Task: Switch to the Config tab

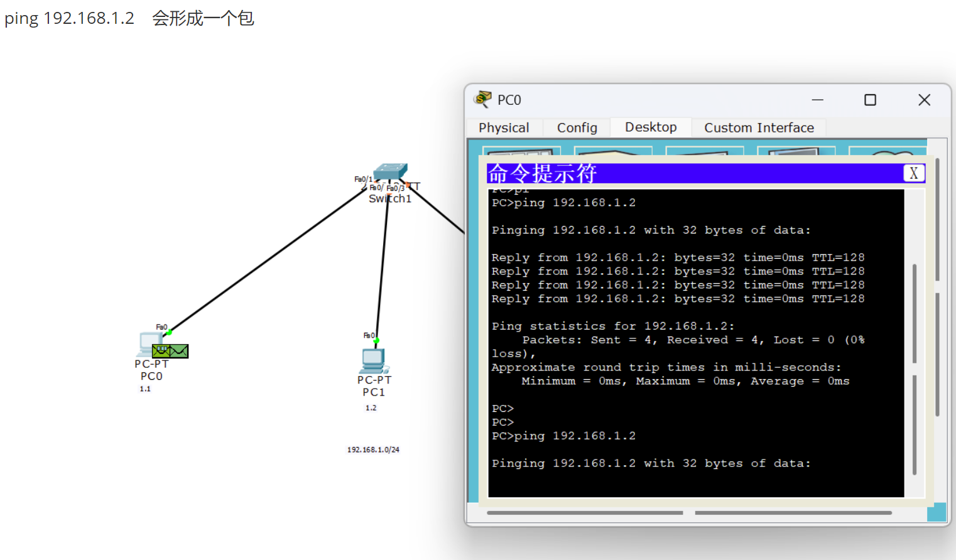Action: [577, 127]
